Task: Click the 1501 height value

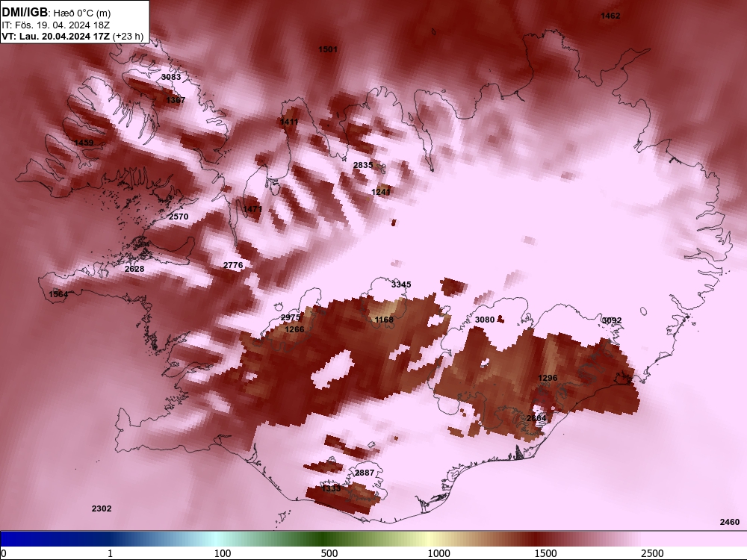Action: pyautogui.click(x=328, y=49)
